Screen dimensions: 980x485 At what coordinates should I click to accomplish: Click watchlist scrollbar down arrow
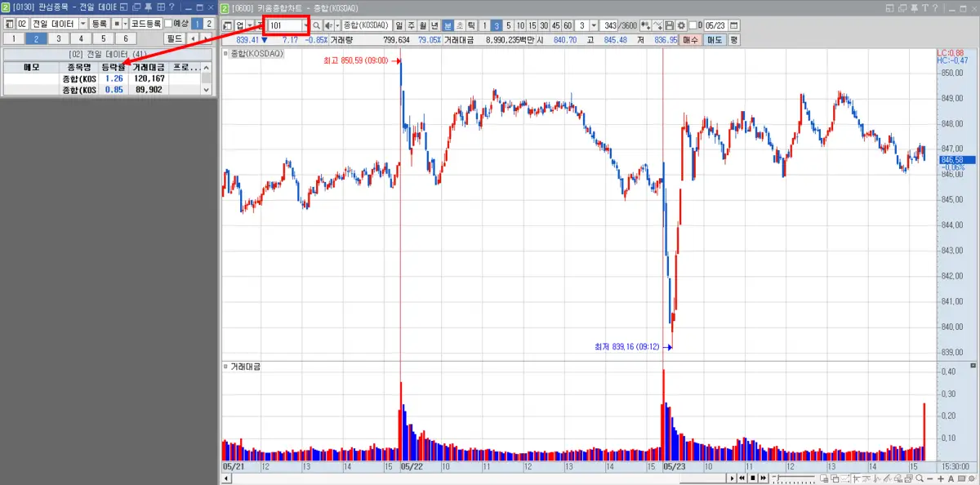[x=207, y=91]
